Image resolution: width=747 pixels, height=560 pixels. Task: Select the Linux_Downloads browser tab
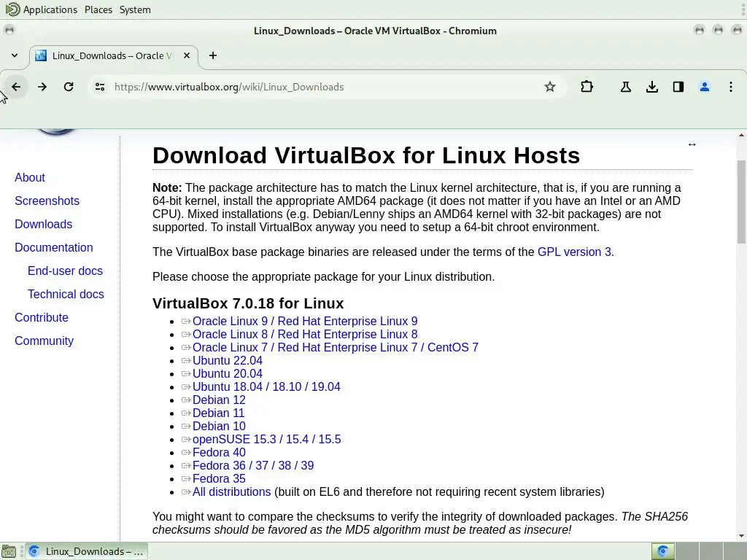[x=113, y=56]
